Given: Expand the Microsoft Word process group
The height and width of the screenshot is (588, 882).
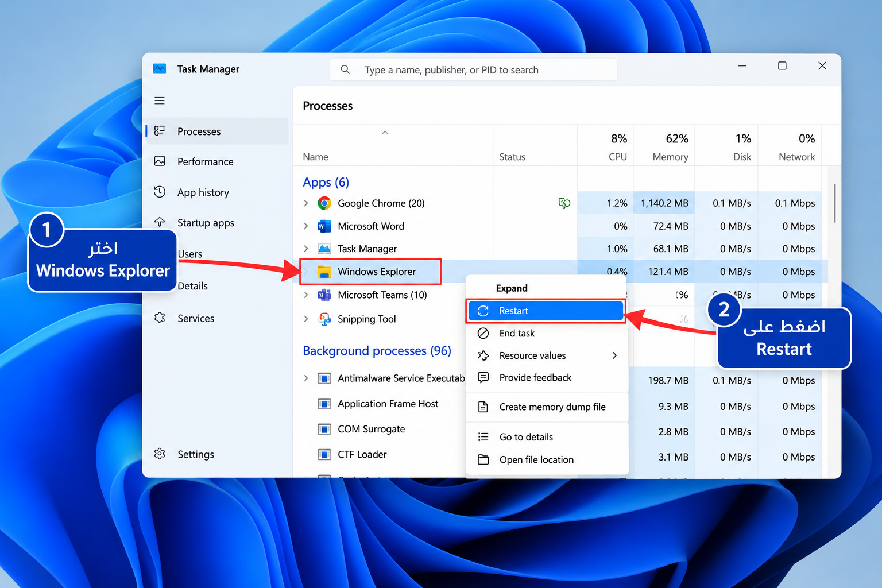Looking at the screenshot, I should [x=306, y=226].
